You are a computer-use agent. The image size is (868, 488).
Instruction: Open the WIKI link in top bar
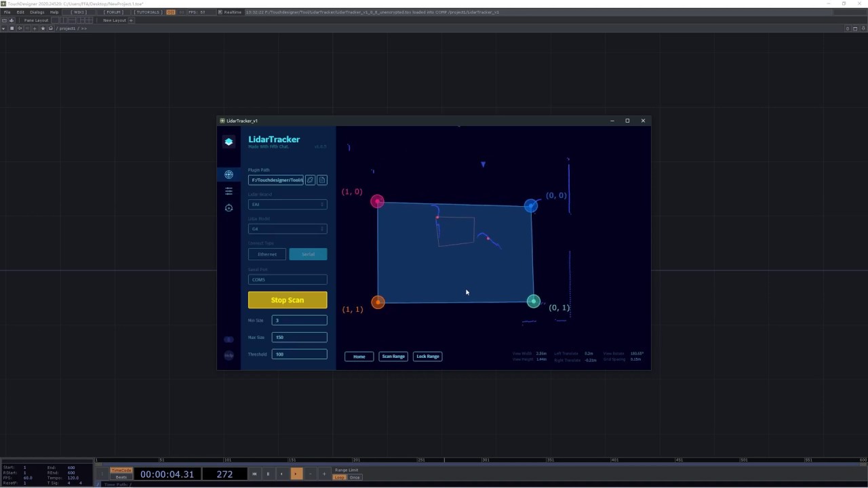click(x=79, y=12)
